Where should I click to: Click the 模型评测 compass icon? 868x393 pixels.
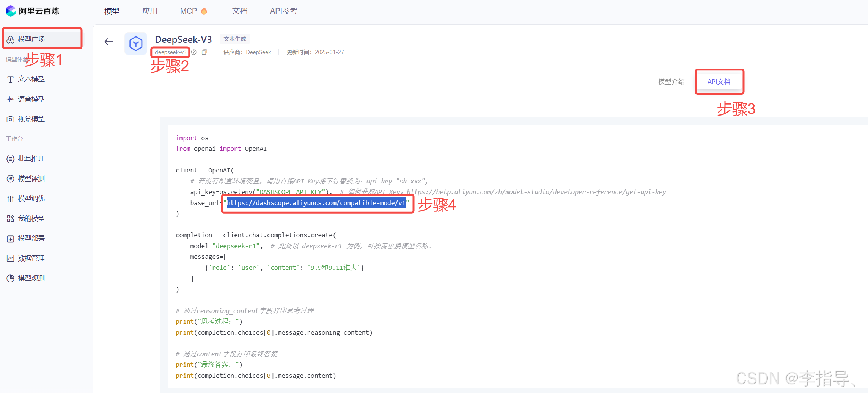[11, 178]
